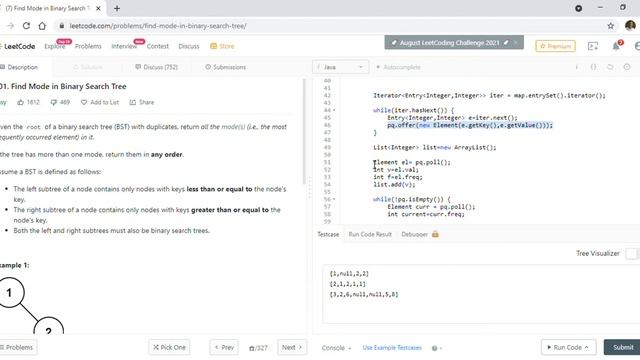Switch to the Discuss (752) tab

[156, 67]
